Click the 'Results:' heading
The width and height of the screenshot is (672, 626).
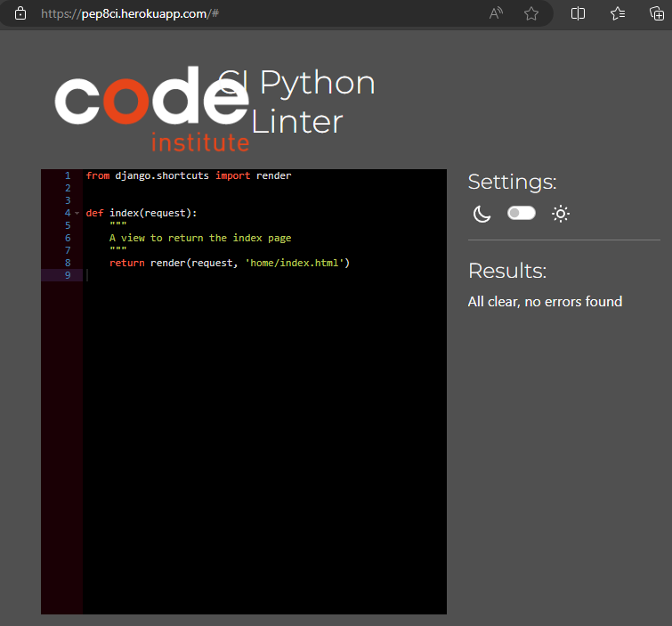coord(507,271)
